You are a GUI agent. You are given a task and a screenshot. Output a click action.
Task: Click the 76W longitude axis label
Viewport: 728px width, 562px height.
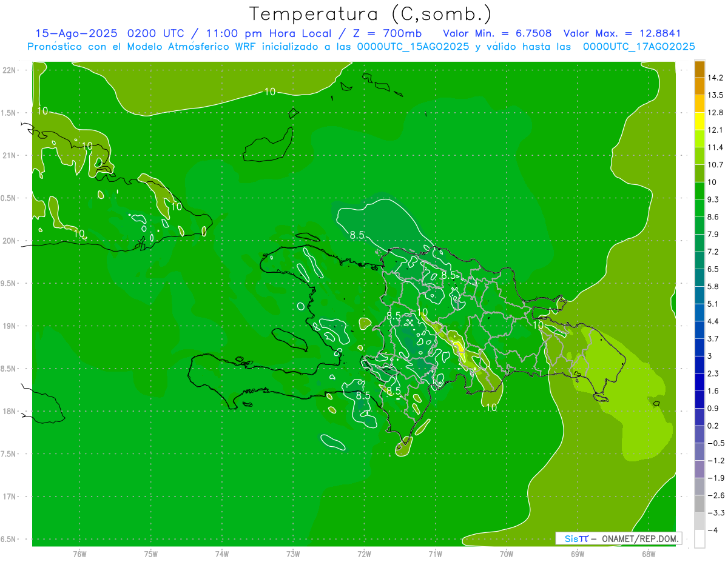pos(79,554)
